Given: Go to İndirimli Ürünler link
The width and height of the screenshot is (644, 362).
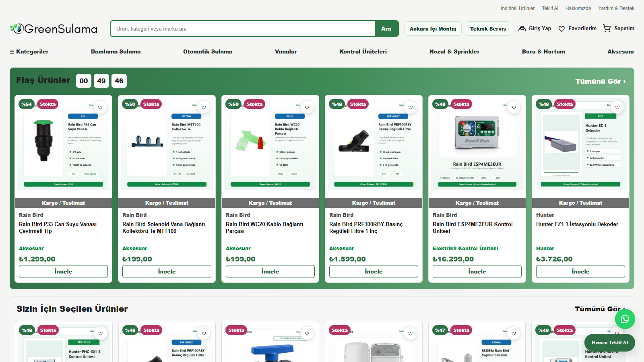Looking at the screenshot, I should pos(518,8).
